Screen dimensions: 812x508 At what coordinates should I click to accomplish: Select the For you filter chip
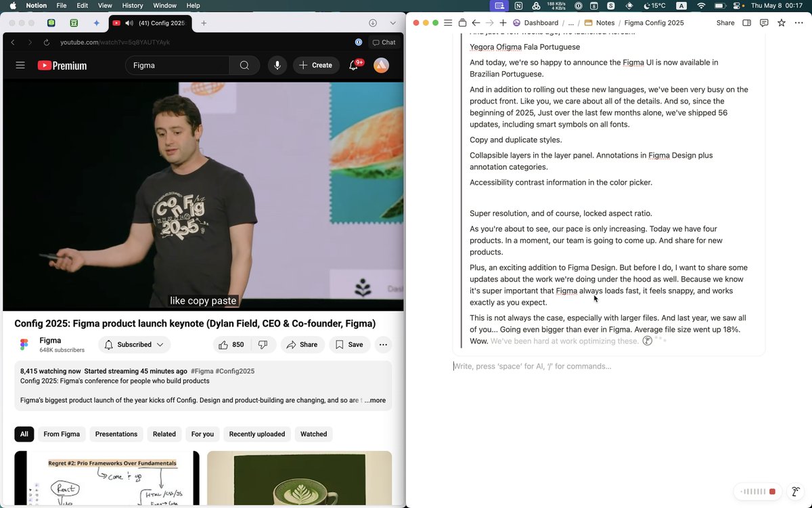[x=202, y=434]
